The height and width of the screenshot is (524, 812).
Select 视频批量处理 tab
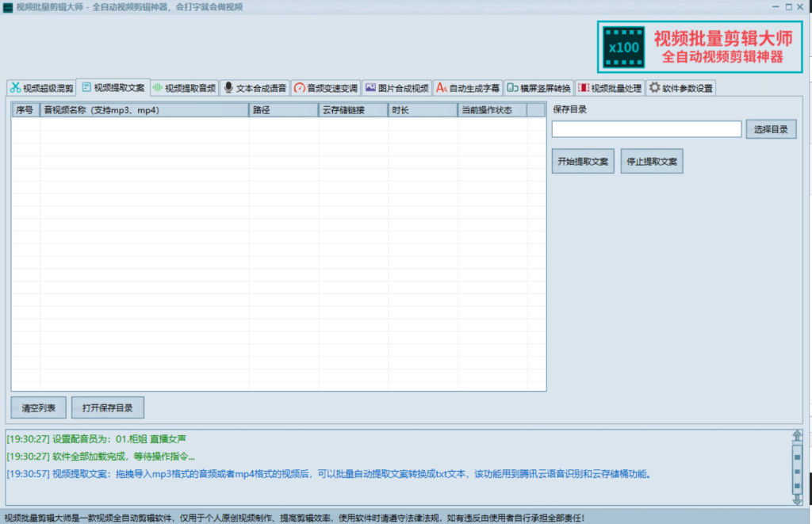point(610,87)
